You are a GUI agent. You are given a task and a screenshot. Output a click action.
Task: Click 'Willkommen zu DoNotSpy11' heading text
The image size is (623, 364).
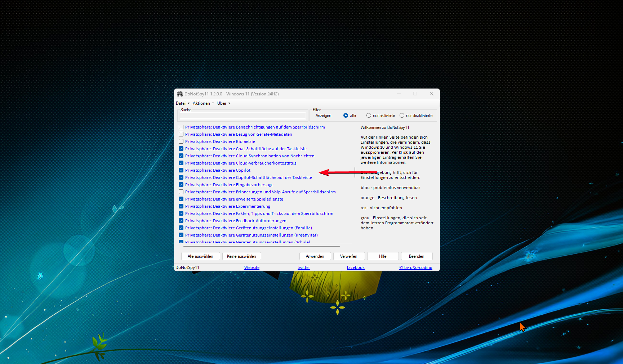(385, 127)
